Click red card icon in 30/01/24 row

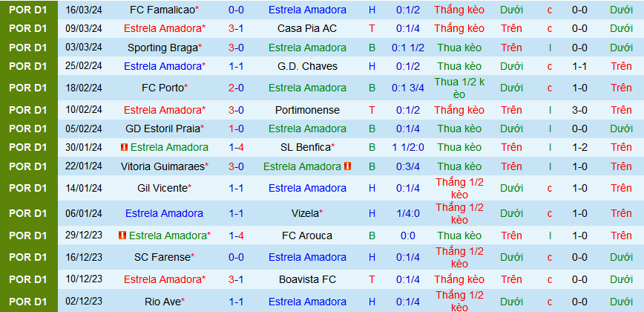click(124, 147)
